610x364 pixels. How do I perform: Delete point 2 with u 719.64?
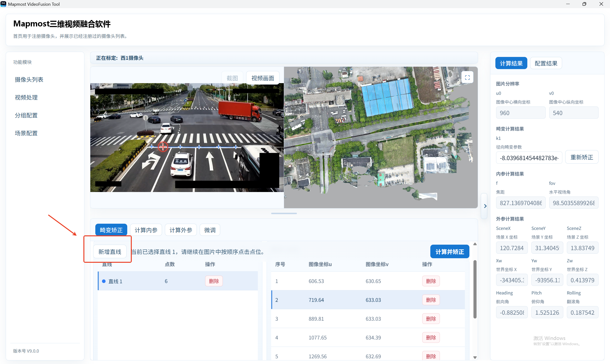[431, 300]
